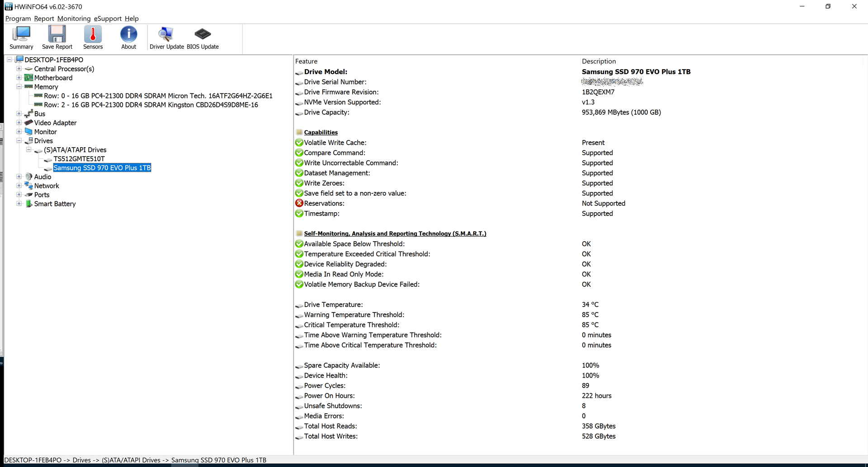The image size is (868, 467).
Task: Click the memory module icon for Row: 0
Action: (x=38, y=96)
